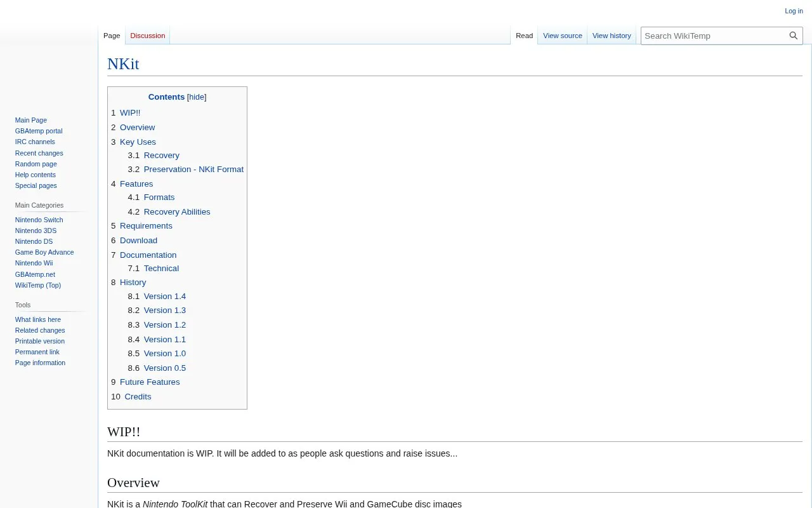Open Nintendo Switch category
This screenshot has height=508, width=812.
39,220
